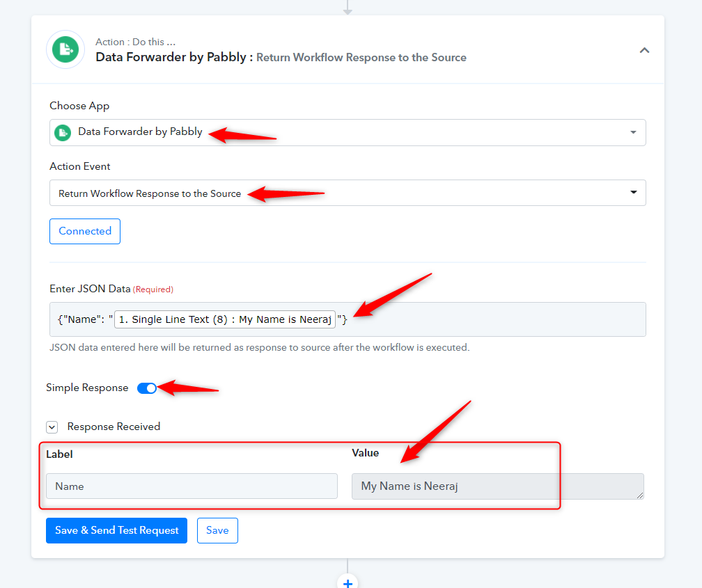The height and width of the screenshot is (588, 702).
Task: Open the Action Event dropdown
Action: point(348,193)
